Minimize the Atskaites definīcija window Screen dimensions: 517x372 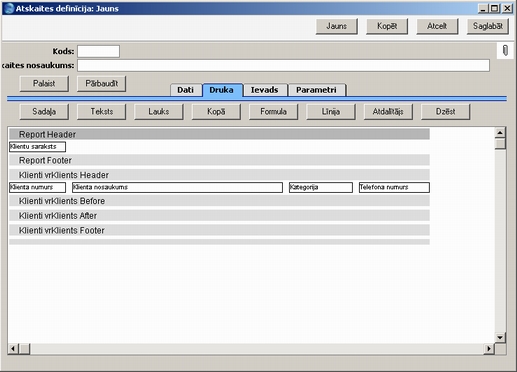click(x=483, y=8)
